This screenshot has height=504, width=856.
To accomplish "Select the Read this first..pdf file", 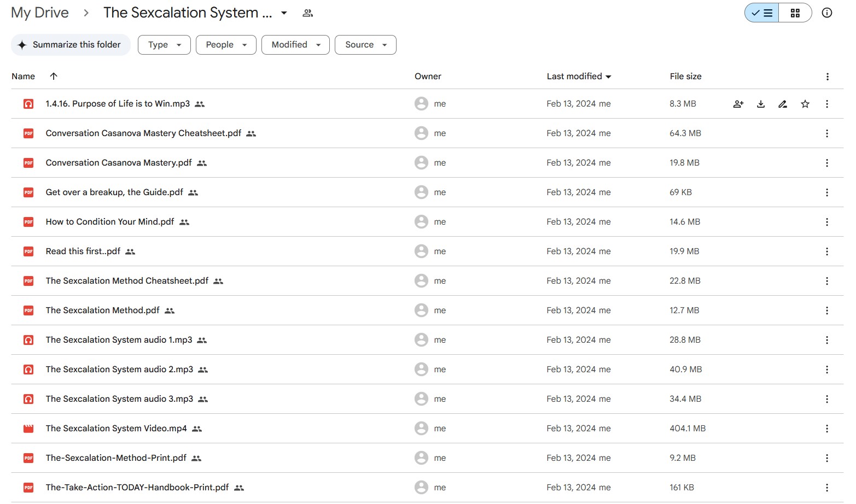I will [83, 251].
